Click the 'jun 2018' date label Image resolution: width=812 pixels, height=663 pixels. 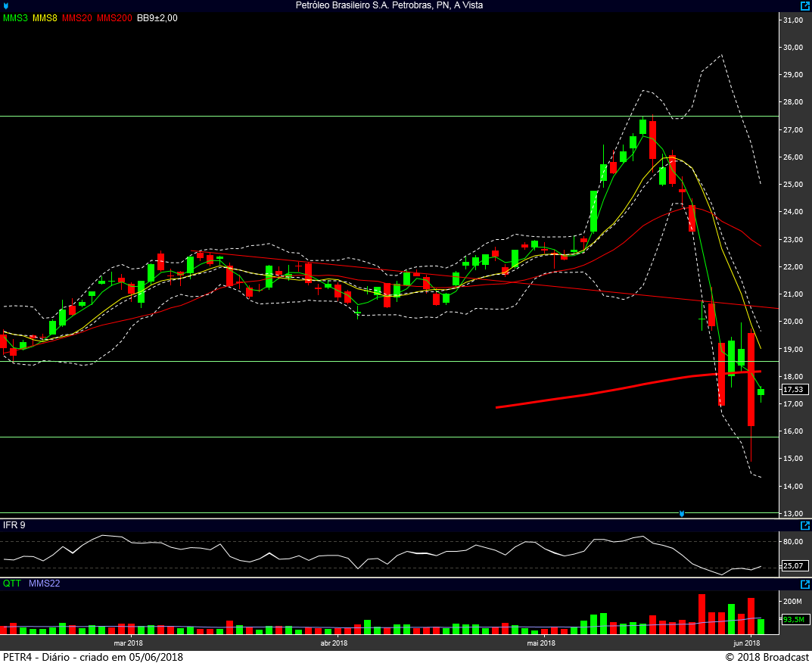tap(747, 643)
